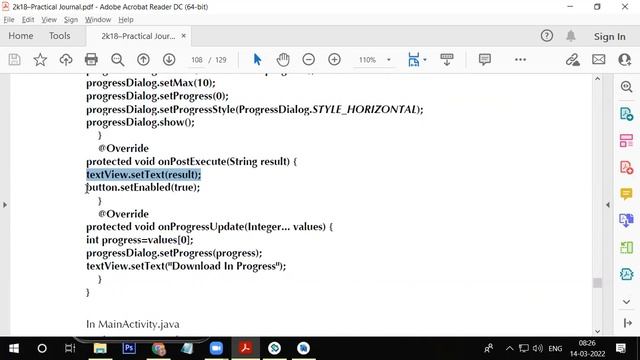Click the fit page width icon

[413, 60]
